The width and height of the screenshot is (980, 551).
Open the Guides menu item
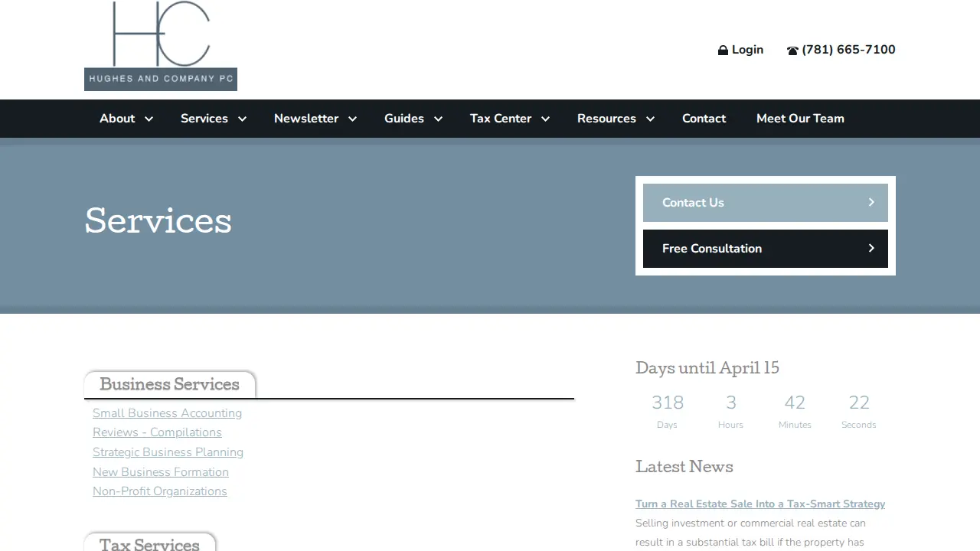pyautogui.click(x=404, y=118)
